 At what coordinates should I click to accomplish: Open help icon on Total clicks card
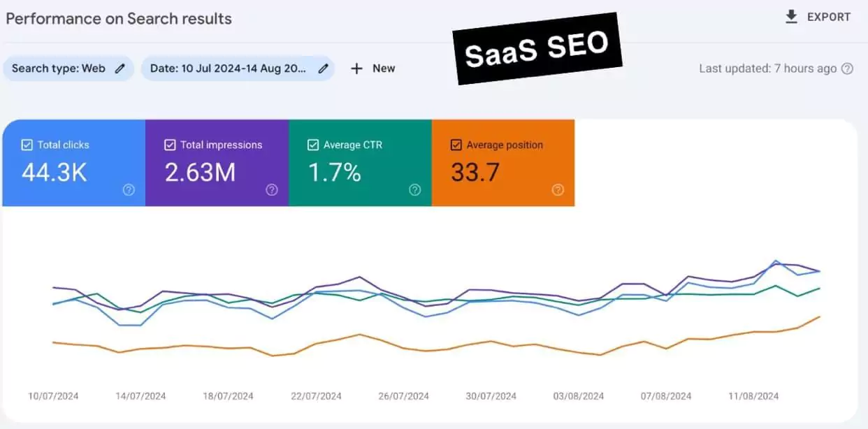pos(129,189)
